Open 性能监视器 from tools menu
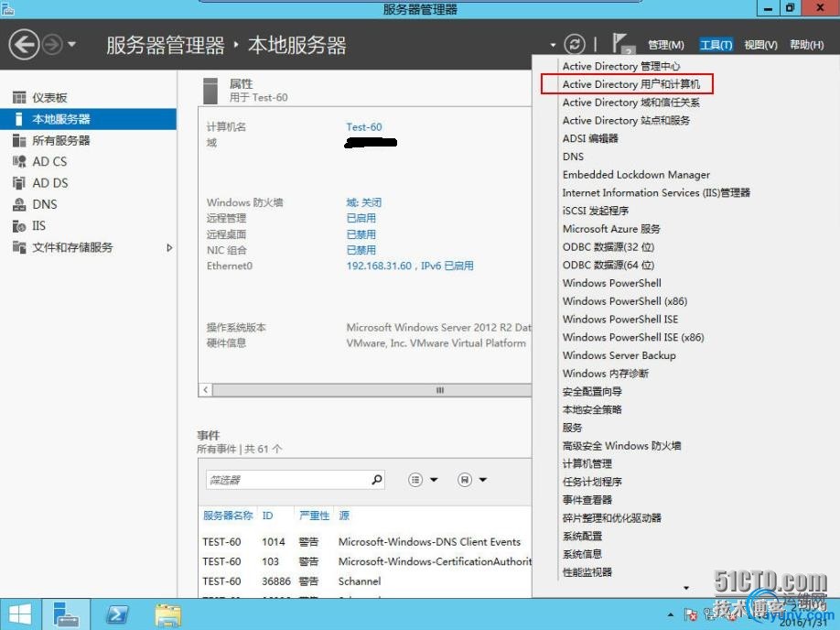Viewport: 840px width, 630px height. (x=587, y=572)
